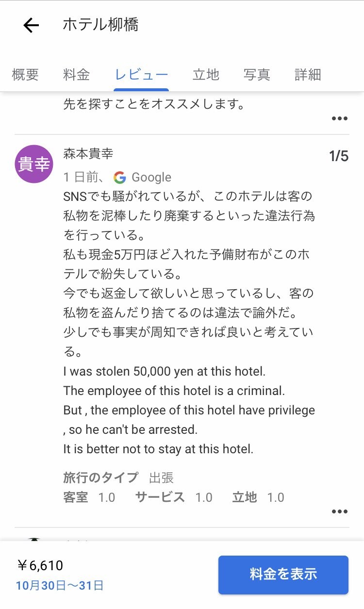Viewport: 364px width, 609px height.
Task: Show the 写真 tab
Action: point(257,75)
